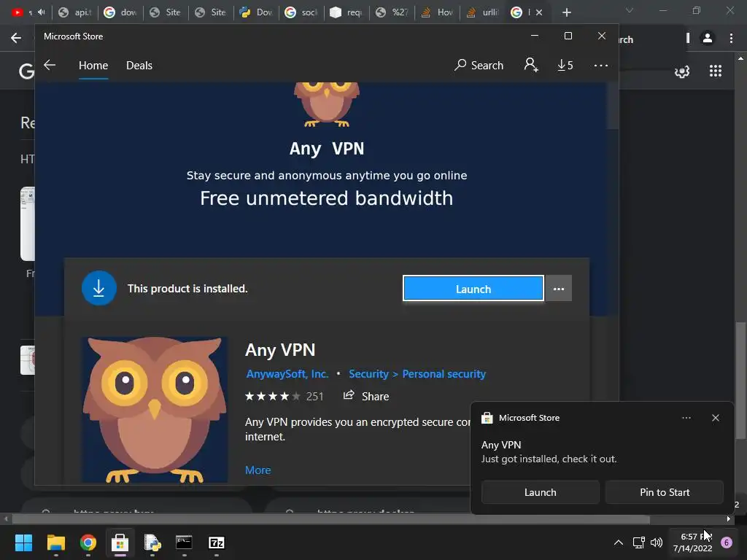Open 7-Zip from the taskbar
The width and height of the screenshot is (747, 560).
tap(216, 542)
